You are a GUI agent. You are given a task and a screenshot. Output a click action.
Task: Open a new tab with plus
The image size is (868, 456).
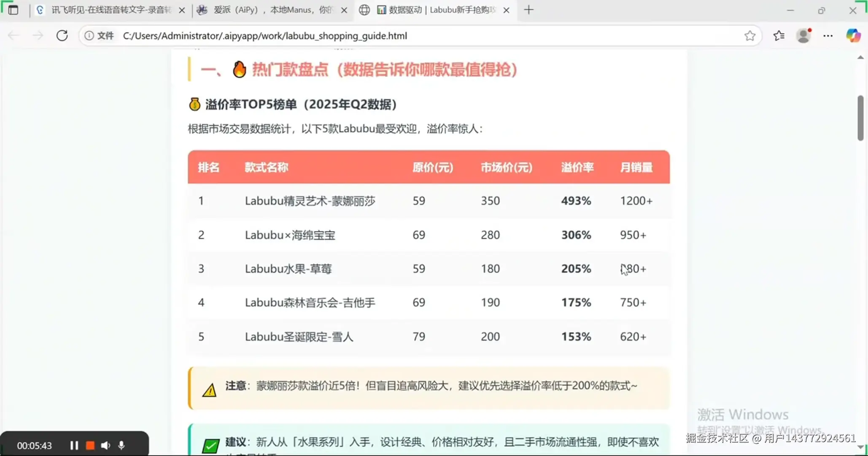pos(528,10)
